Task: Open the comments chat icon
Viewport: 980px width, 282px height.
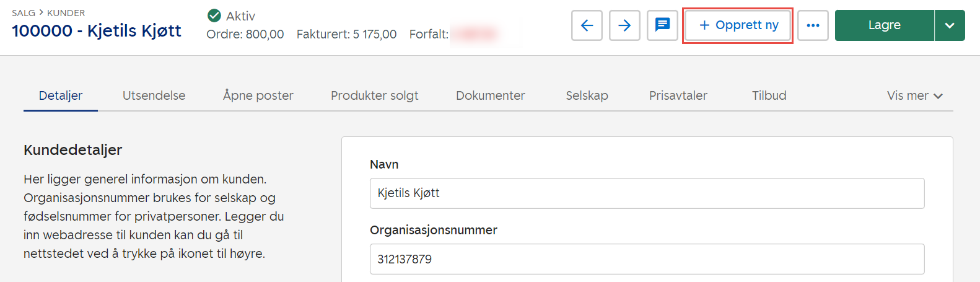Action: pyautogui.click(x=662, y=25)
